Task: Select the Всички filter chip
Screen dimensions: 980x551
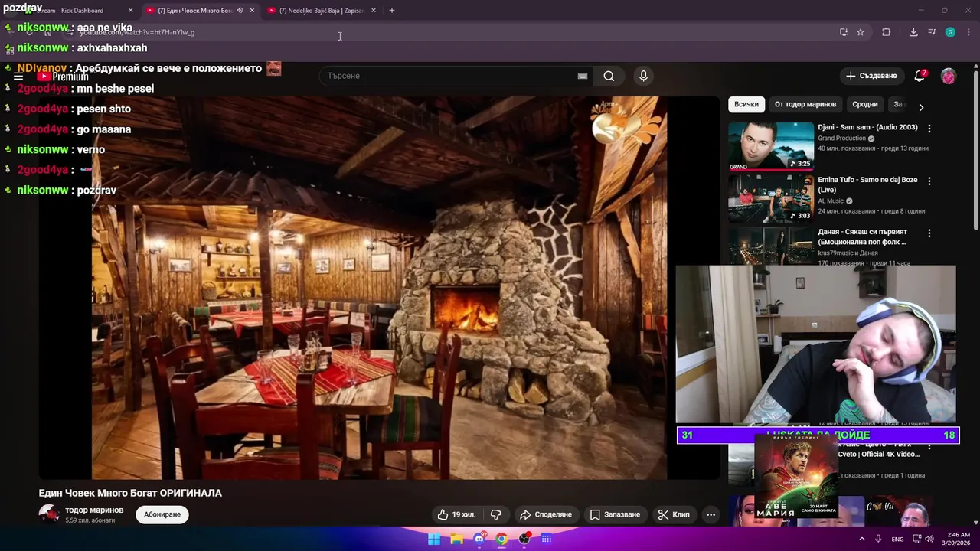Action: click(x=746, y=104)
